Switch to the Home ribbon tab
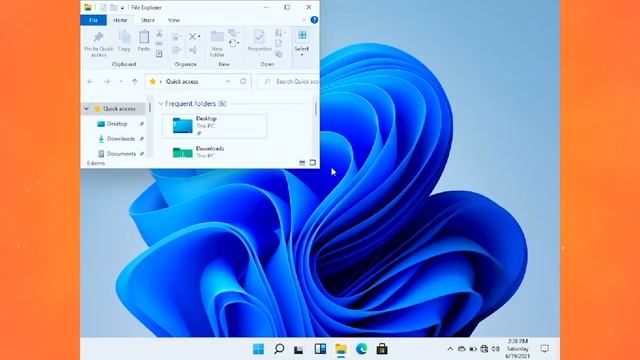 120,20
